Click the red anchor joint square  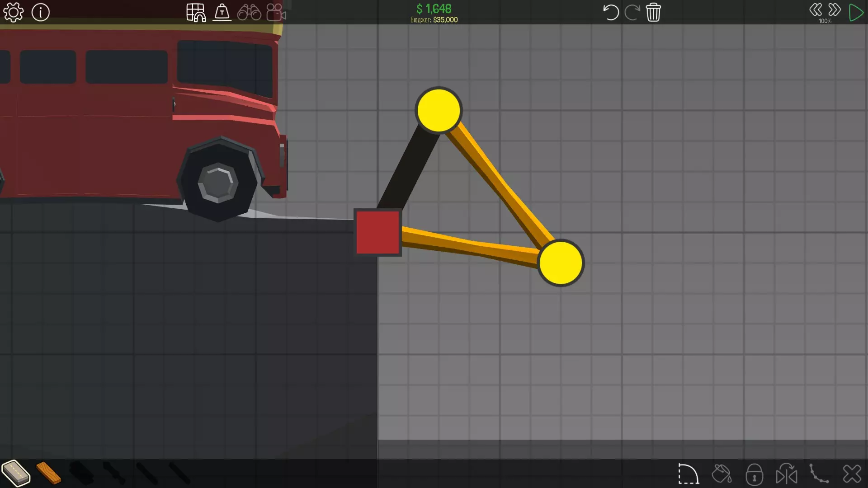point(378,232)
